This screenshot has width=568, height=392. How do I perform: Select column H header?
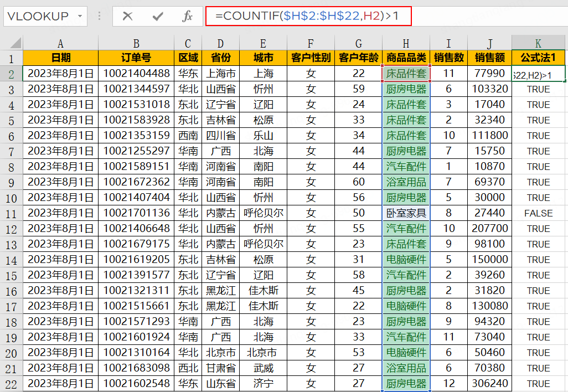(406, 43)
